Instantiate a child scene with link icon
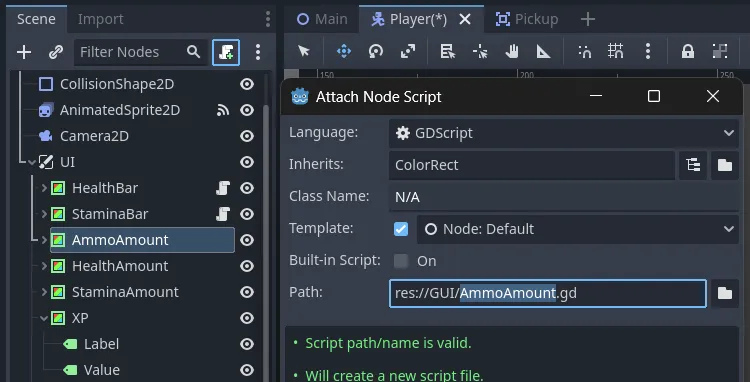This screenshot has width=750, height=382. coord(56,52)
